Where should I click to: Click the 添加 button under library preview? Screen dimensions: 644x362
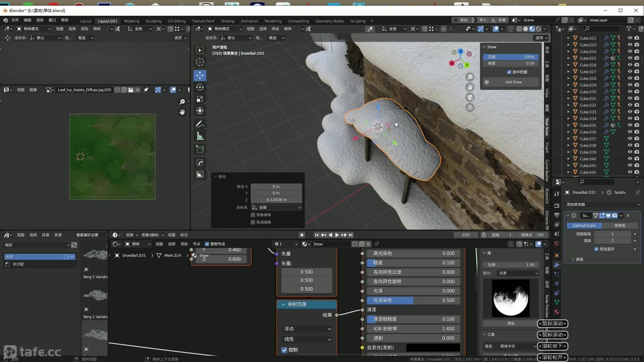(x=511, y=323)
